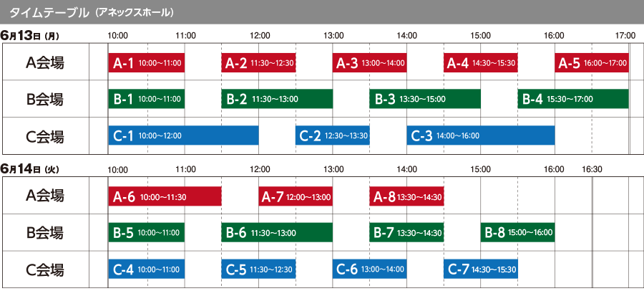644x296 pixels.
Task: Click the red A-7 session block
Action: [295, 196]
